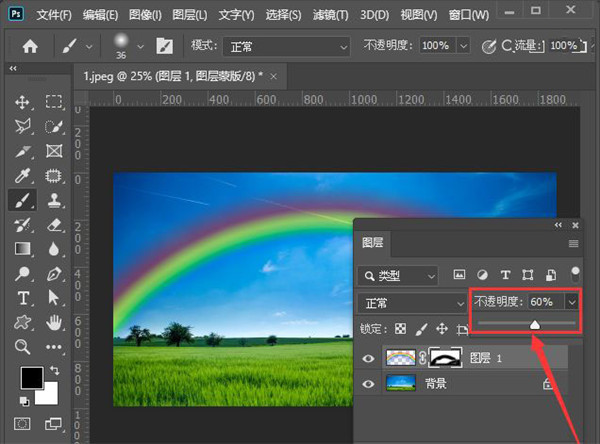The image size is (600, 444).
Task: Open the layer blend mode 正常 dropdown
Action: pyautogui.click(x=409, y=302)
